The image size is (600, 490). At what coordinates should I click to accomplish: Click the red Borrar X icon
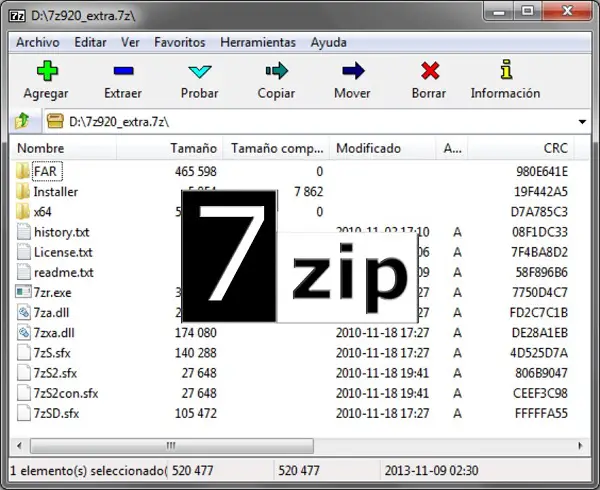click(x=430, y=71)
